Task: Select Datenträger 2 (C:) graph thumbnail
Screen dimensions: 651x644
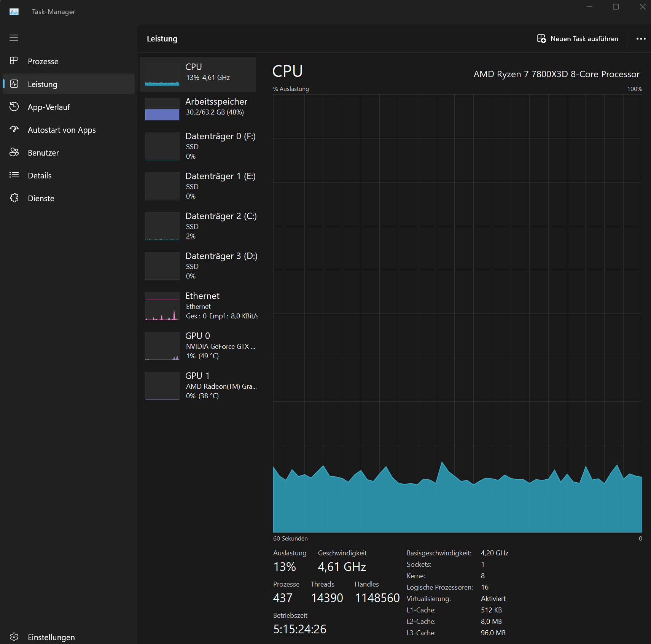Action: click(x=162, y=226)
